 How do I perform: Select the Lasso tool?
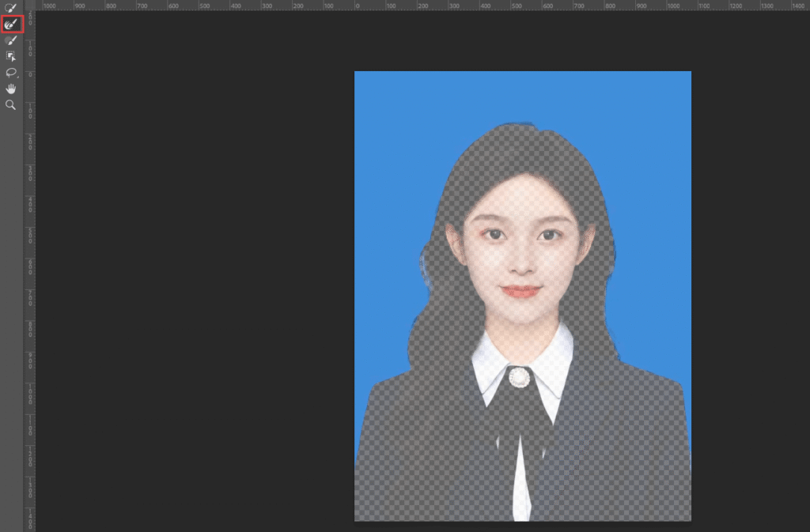click(x=11, y=72)
